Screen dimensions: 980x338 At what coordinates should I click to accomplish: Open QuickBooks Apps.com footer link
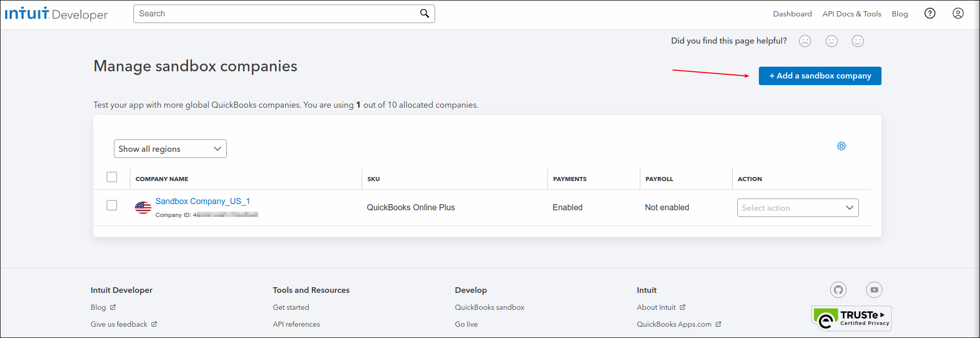(674, 324)
